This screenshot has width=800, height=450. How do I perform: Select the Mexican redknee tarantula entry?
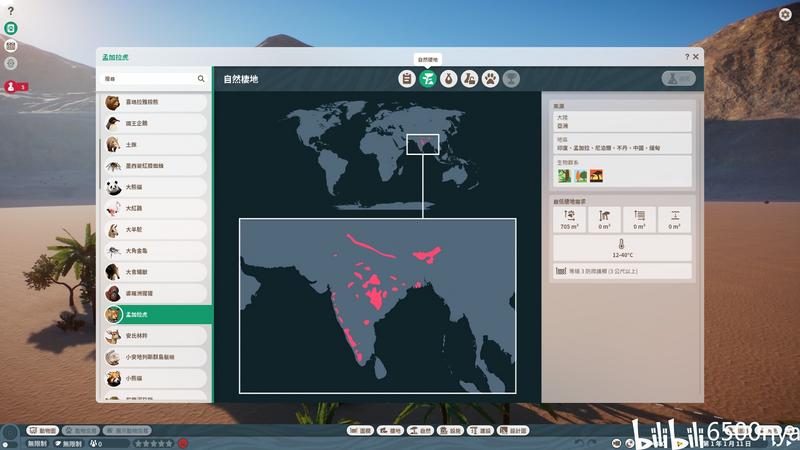[155, 166]
